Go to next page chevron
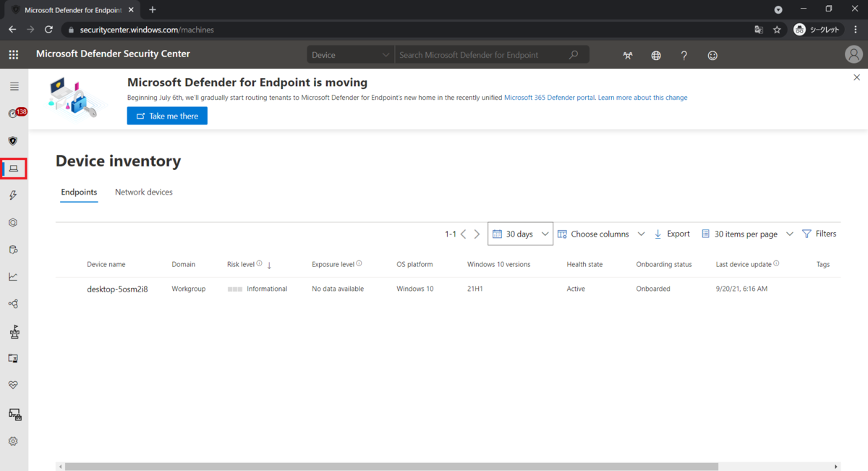 click(477, 234)
